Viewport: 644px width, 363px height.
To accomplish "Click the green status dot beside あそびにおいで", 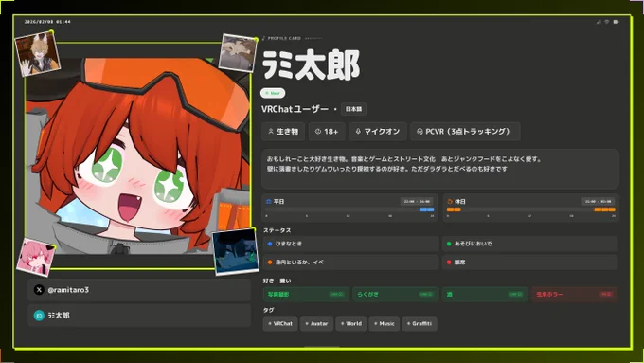I will (449, 244).
